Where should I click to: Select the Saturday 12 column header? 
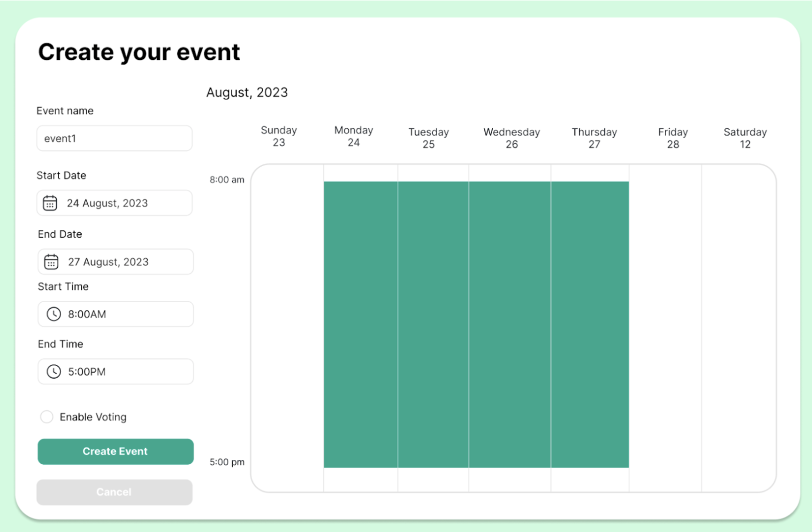(745, 138)
